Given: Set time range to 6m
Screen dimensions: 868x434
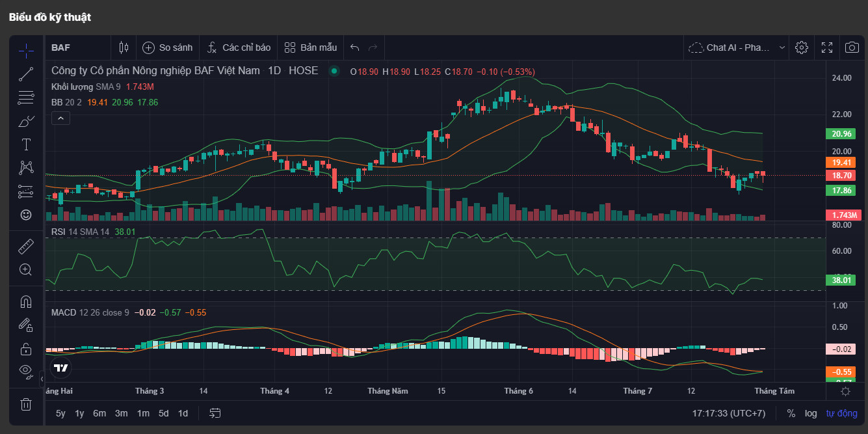Looking at the screenshot, I should (x=99, y=413).
